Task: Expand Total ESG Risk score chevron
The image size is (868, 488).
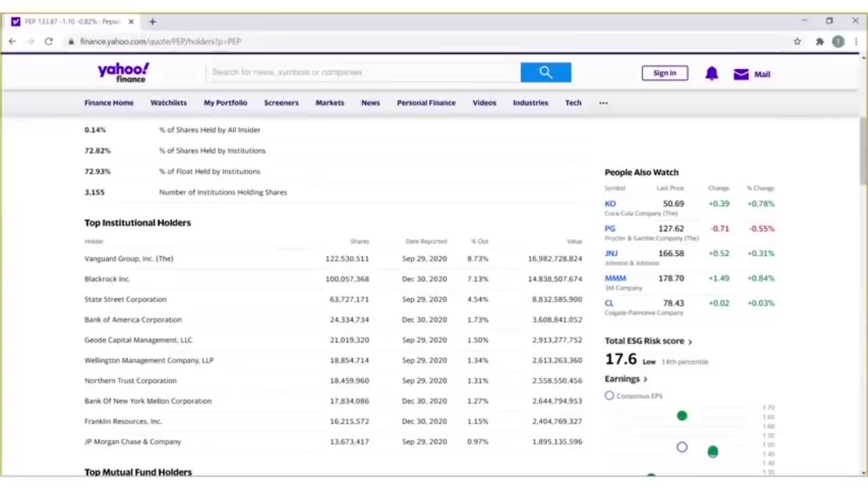Action: 690,342
